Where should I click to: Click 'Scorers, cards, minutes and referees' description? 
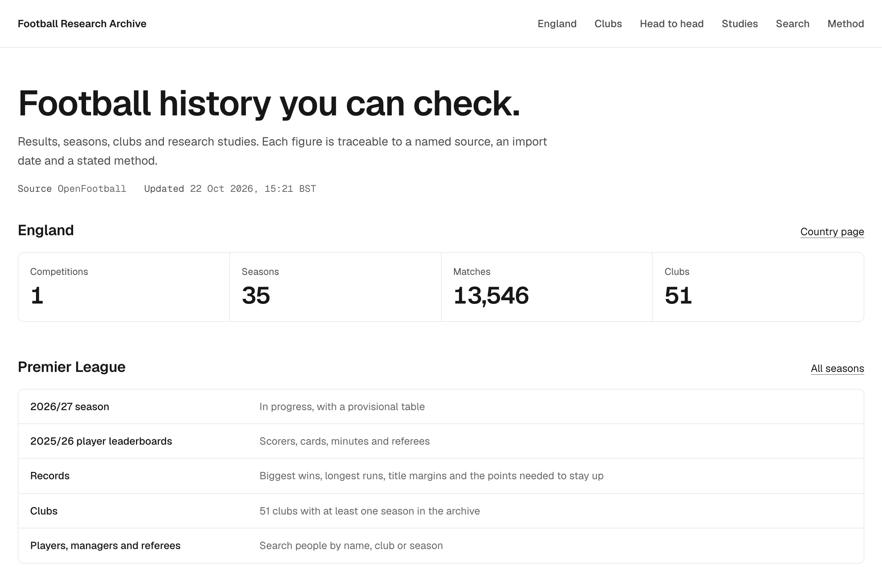coord(345,441)
